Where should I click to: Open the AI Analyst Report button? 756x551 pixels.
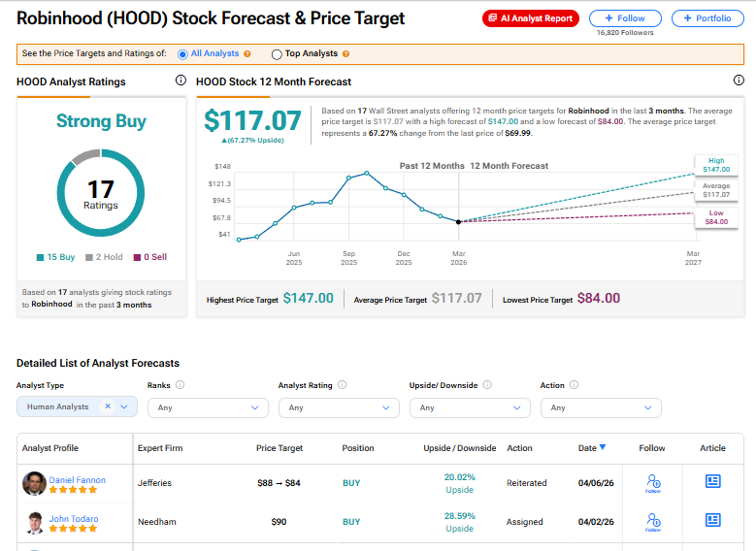(x=531, y=18)
